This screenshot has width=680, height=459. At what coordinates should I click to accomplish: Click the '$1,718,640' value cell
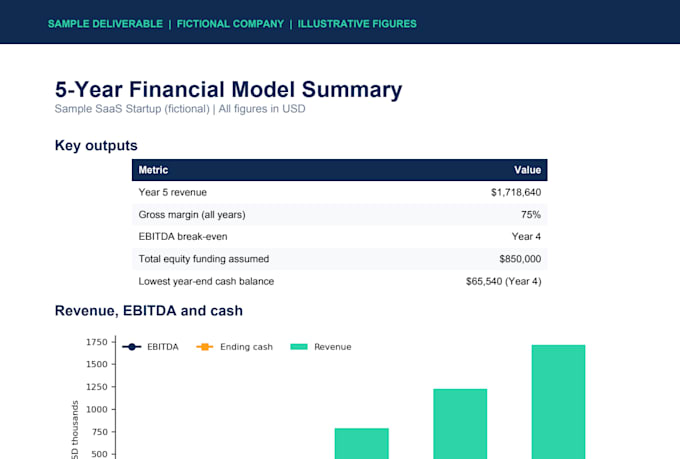click(516, 192)
